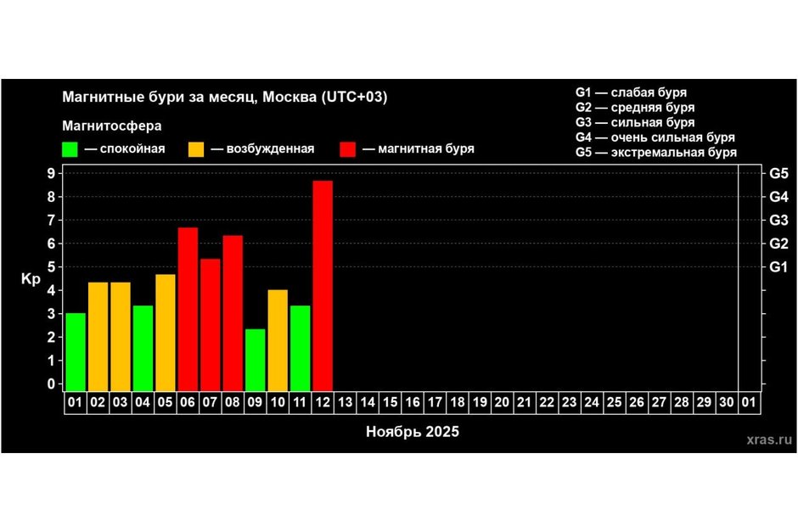
Task: Click the G5 marker on right axis
Action: click(778, 173)
